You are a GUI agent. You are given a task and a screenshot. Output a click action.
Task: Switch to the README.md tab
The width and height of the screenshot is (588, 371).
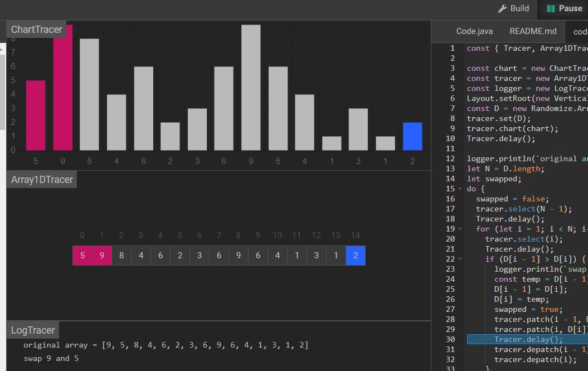coord(533,31)
